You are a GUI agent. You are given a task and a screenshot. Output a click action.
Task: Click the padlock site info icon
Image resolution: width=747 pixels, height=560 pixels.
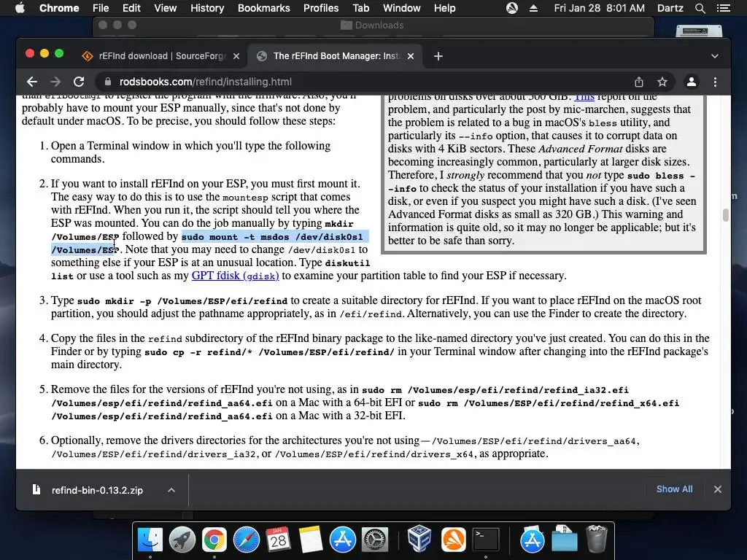(108, 82)
